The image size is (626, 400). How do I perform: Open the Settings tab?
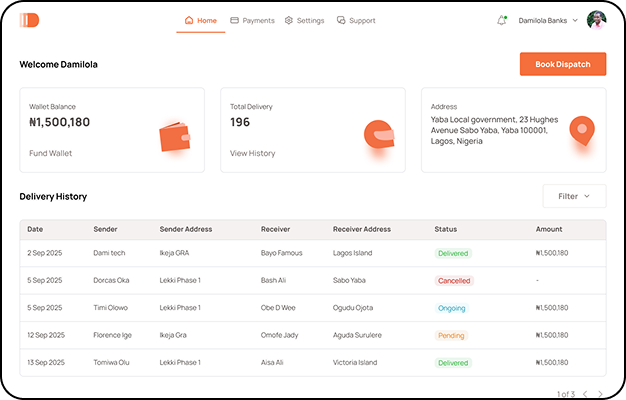click(x=304, y=20)
